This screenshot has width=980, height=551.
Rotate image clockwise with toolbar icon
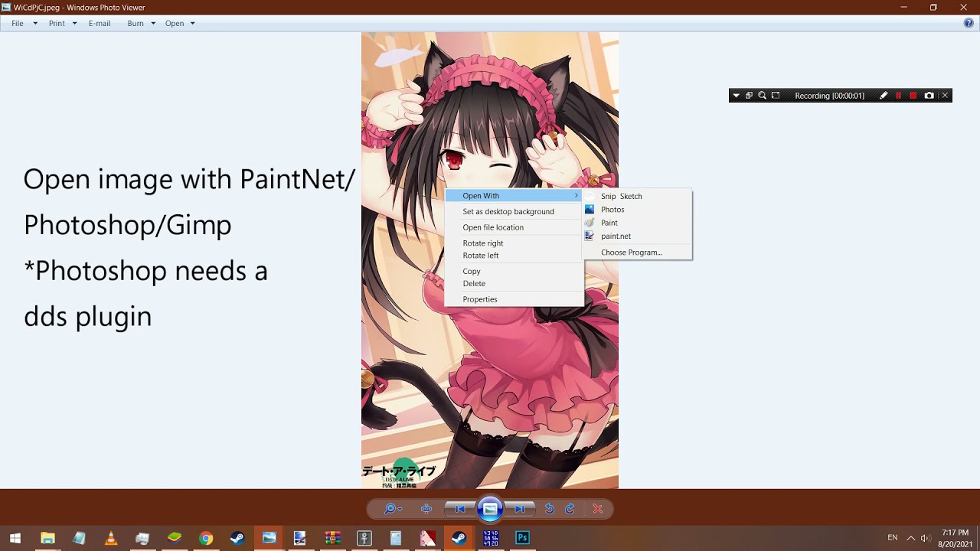coord(570,509)
